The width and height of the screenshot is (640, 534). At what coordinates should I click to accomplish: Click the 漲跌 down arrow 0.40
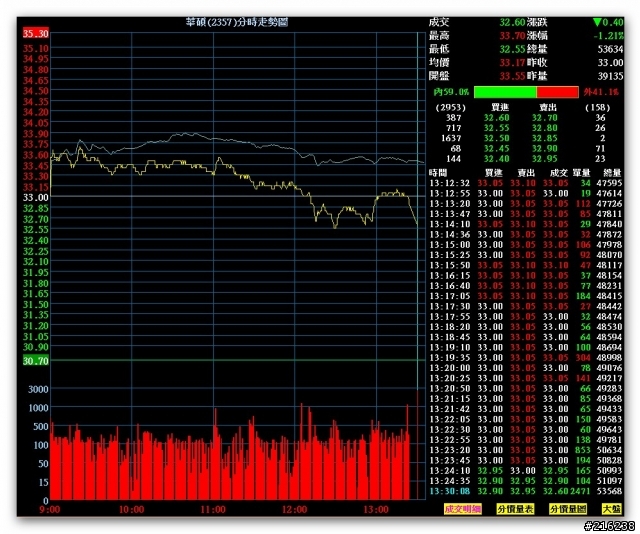click(608, 22)
